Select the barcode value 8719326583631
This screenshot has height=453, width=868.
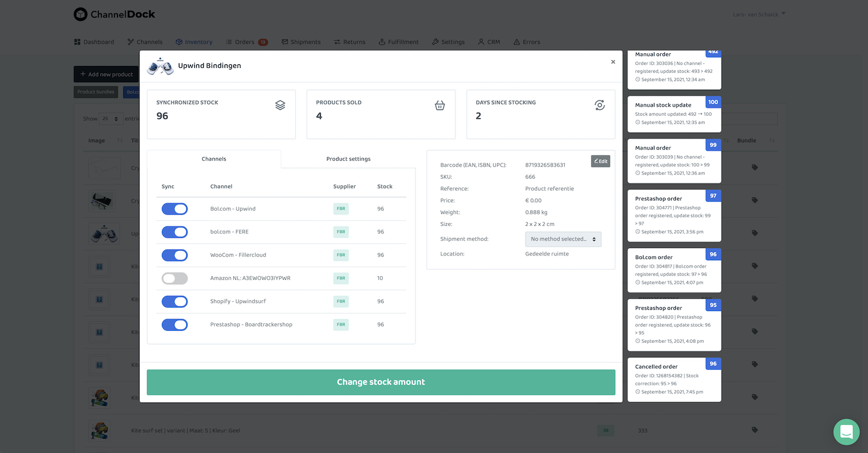coord(545,165)
